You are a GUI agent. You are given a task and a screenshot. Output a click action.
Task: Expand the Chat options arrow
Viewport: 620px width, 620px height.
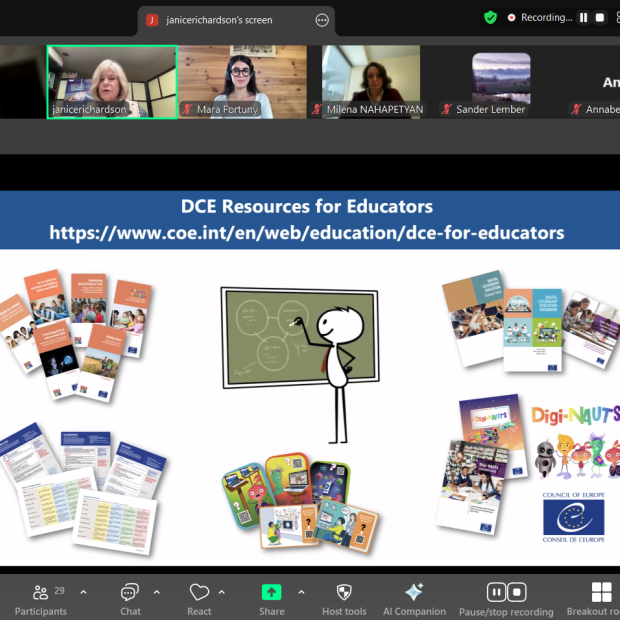pyautogui.click(x=157, y=591)
